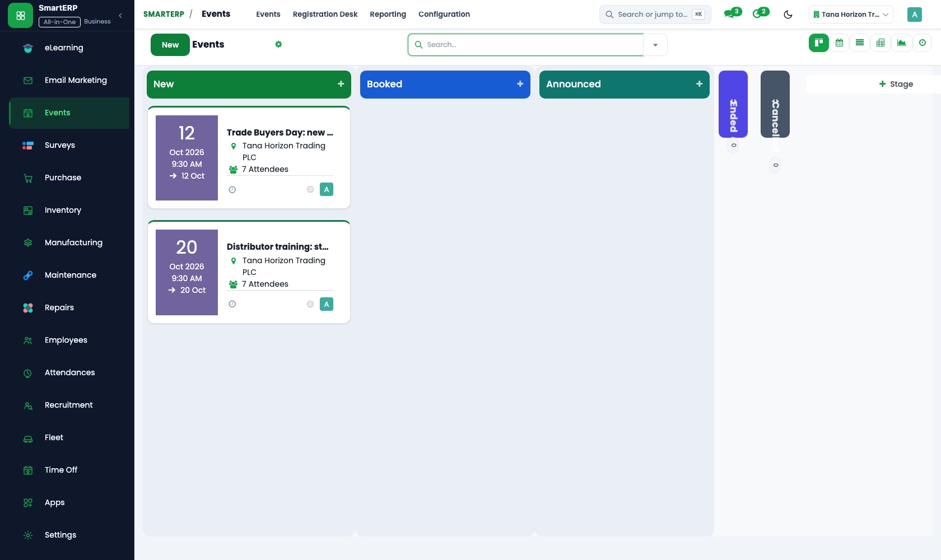Quick-add an event in the Booked column
The height and width of the screenshot is (560, 941).
coord(520,84)
